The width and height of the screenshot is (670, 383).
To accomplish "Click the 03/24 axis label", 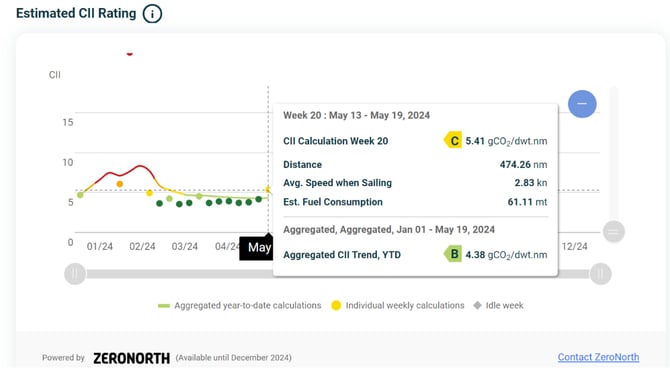I will pos(185,247).
